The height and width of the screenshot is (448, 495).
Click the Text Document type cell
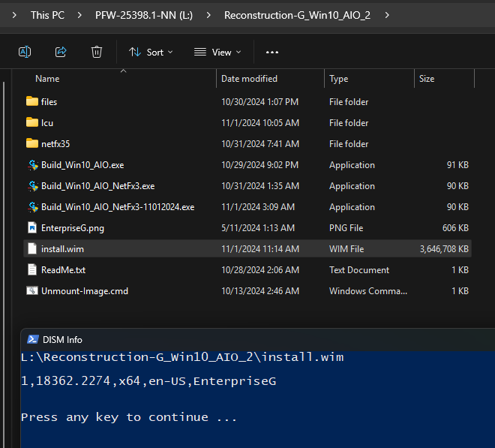[x=359, y=270]
